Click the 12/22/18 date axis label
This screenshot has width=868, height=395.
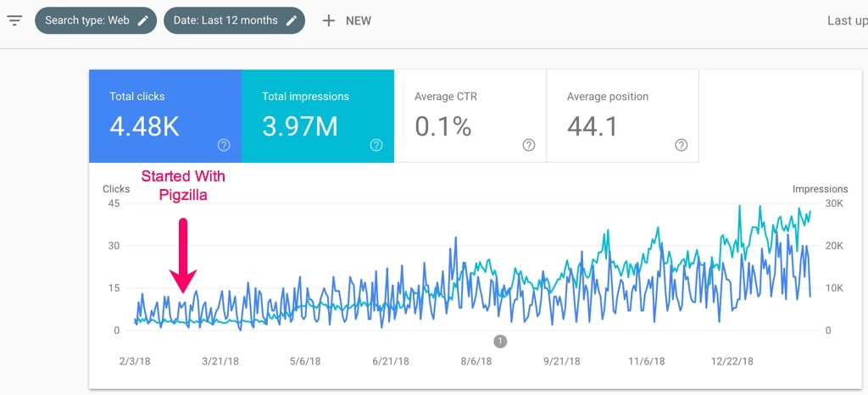coord(732,361)
